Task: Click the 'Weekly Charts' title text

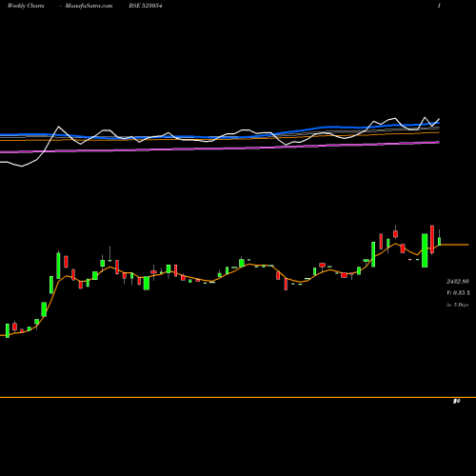Action: click(26, 6)
